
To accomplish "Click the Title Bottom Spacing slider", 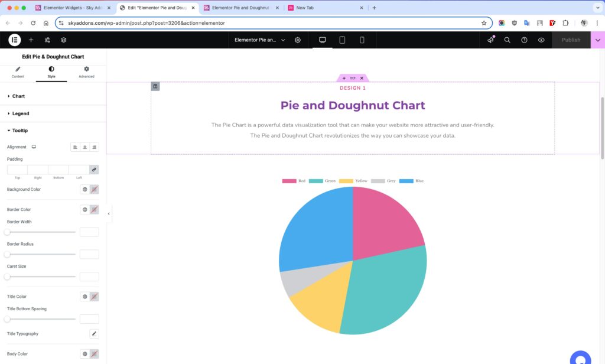I will [41, 319].
